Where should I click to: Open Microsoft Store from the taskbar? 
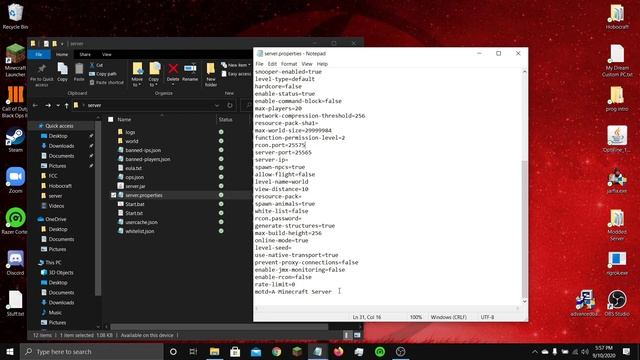pos(235,351)
